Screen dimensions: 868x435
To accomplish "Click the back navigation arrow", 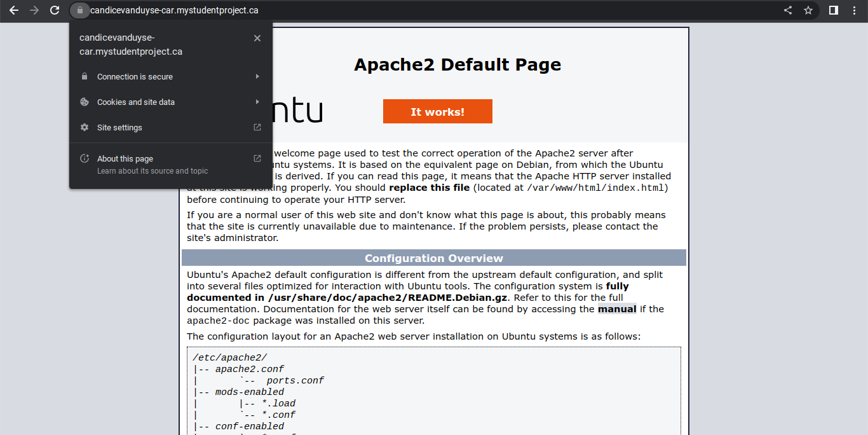I will [13, 10].
